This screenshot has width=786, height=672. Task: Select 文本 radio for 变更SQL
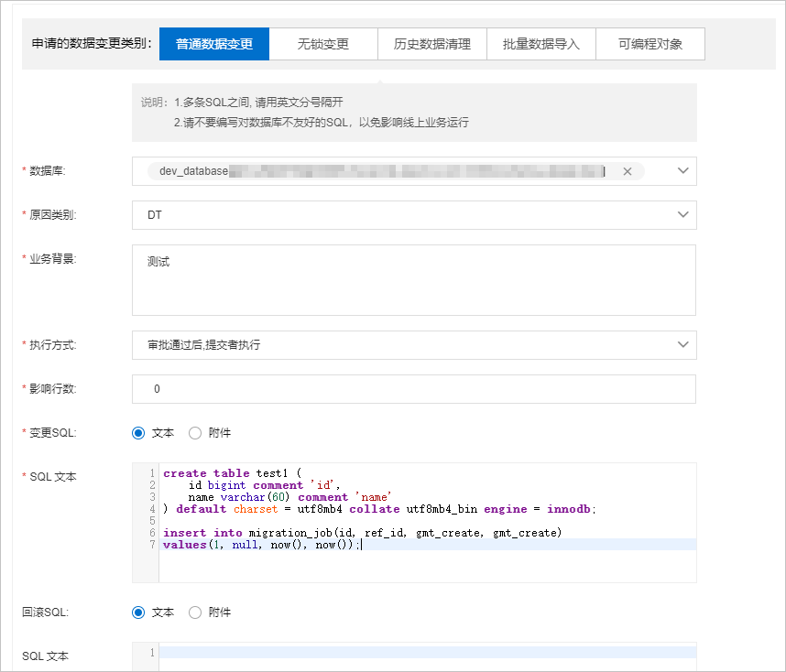pyautogui.click(x=138, y=433)
